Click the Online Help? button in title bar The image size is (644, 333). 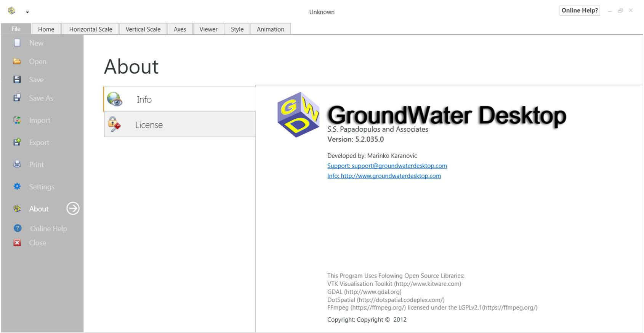(x=580, y=11)
